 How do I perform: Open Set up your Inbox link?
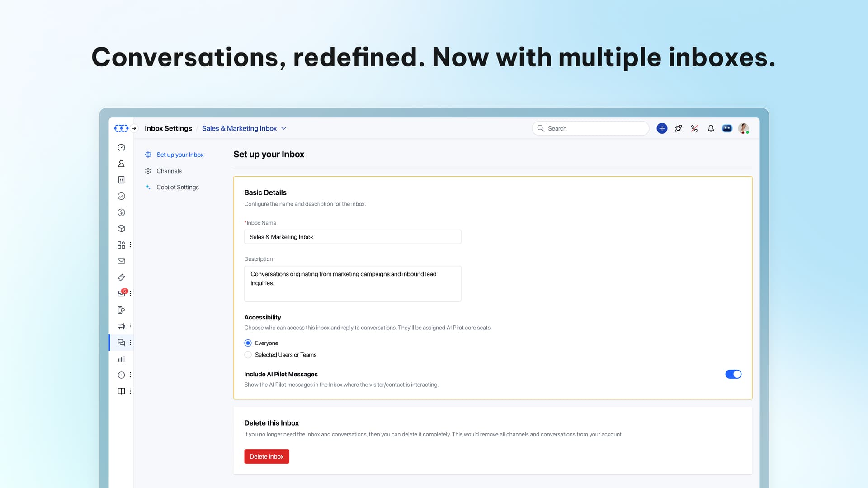[179, 155]
